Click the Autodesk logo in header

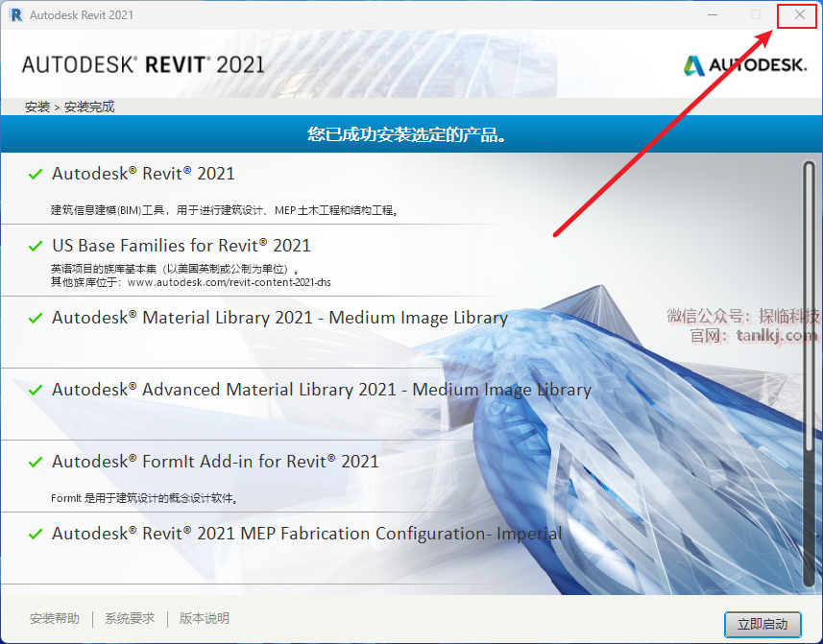pos(744,65)
